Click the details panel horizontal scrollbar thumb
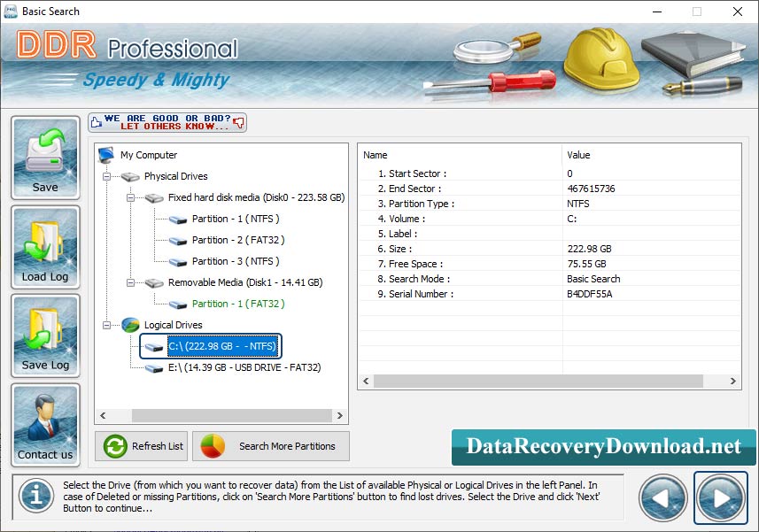This screenshot has height=532, width=759. [x=538, y=382]
